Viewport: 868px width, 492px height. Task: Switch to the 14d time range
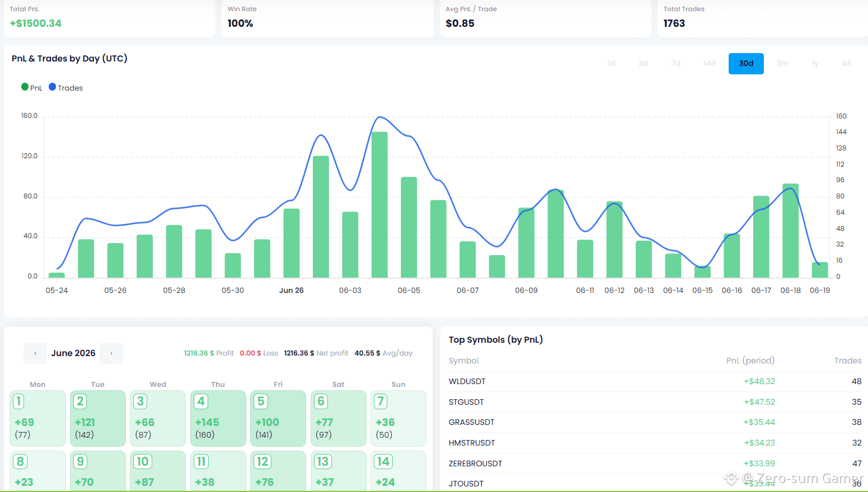tap(710, 64)
